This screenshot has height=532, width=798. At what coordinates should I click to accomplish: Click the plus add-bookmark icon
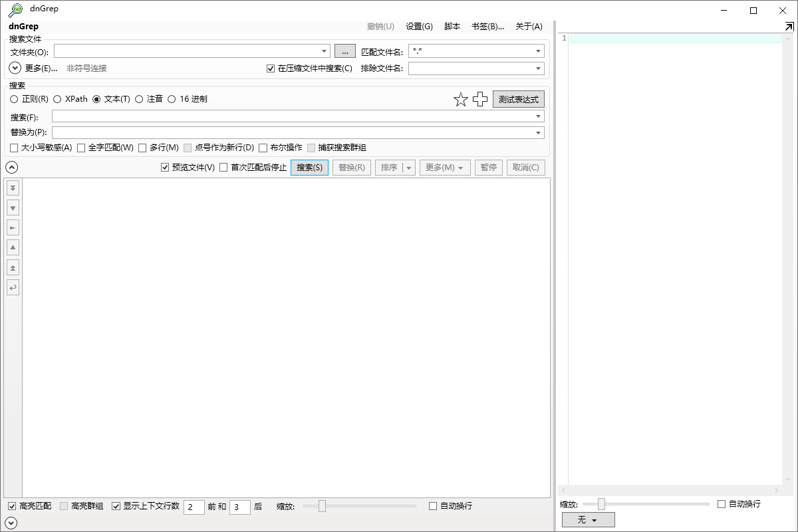pos(480,99)
